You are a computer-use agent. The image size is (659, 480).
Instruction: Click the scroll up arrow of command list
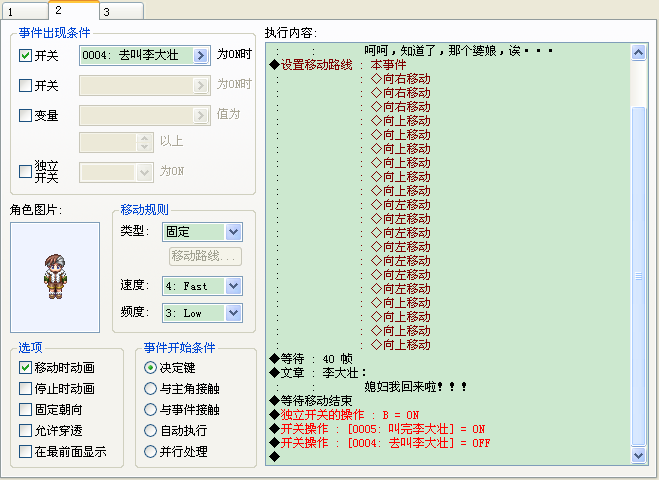[x=638, y=53]
